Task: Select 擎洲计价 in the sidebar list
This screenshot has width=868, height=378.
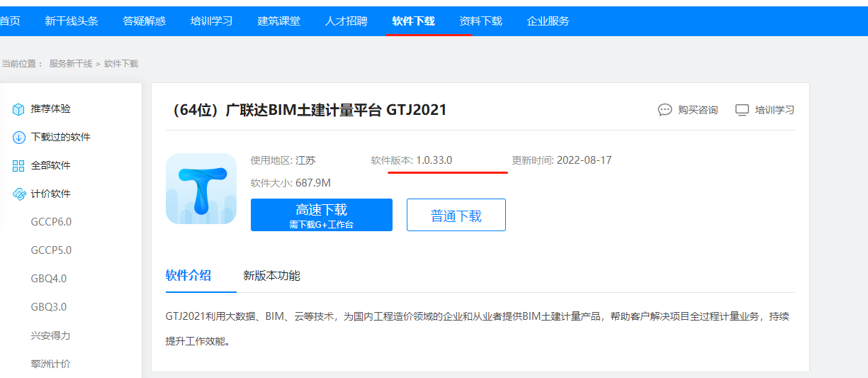Action: (x=51, y=364)
